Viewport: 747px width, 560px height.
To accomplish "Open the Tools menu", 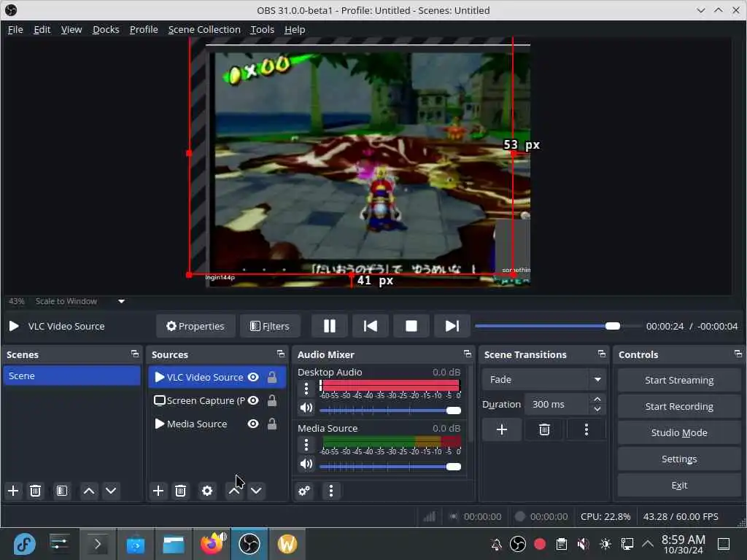I will [262, 29].
